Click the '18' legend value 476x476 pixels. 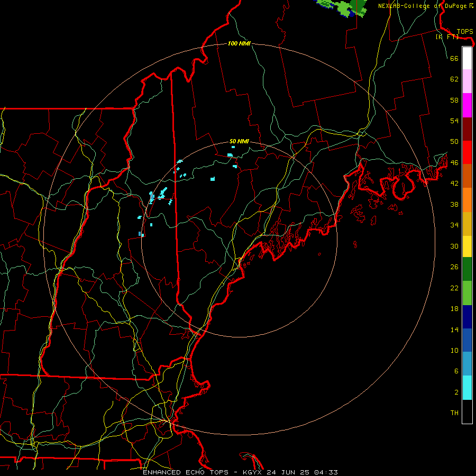tap(454, 309)
